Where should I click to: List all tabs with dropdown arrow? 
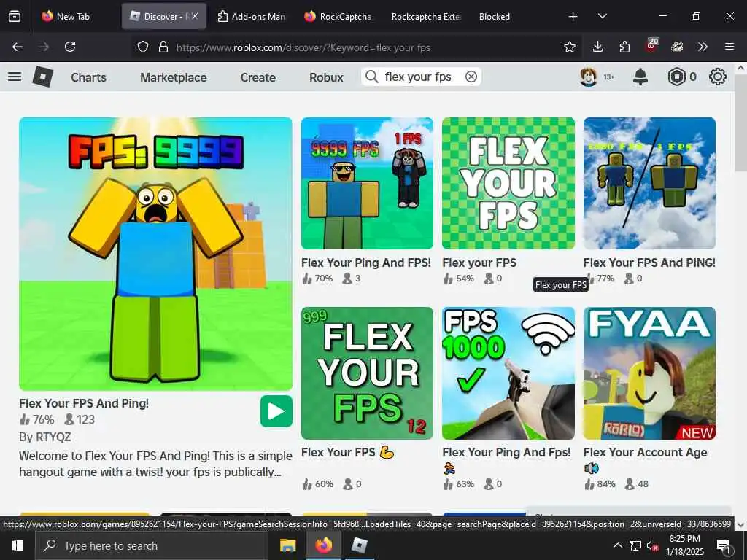(602, 16)
